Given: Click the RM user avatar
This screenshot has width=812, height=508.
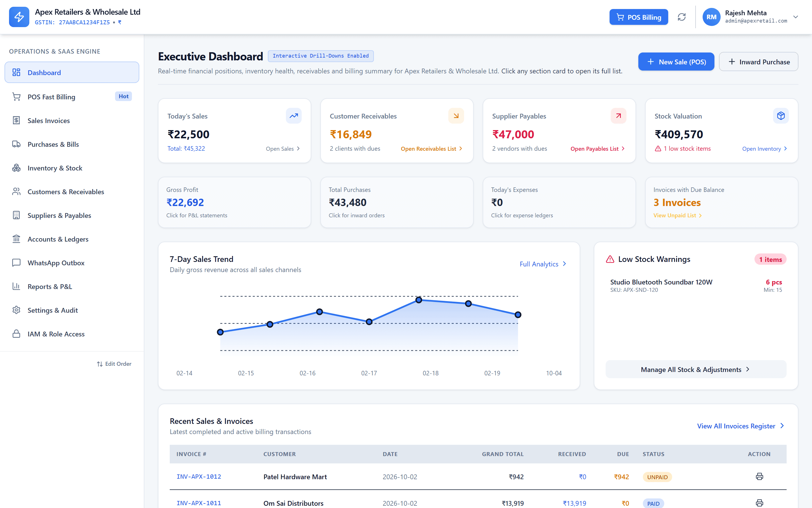Looking at the screenshot, I should coord(711,17).
